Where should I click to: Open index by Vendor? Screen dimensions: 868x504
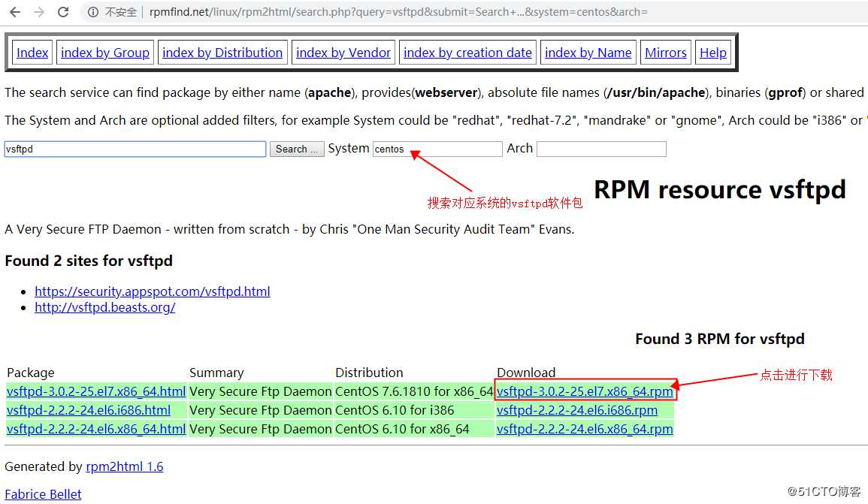point(343,53)
